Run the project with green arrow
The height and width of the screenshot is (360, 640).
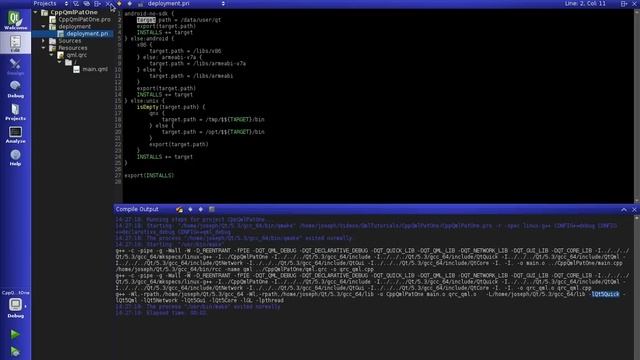pos(15,334)
